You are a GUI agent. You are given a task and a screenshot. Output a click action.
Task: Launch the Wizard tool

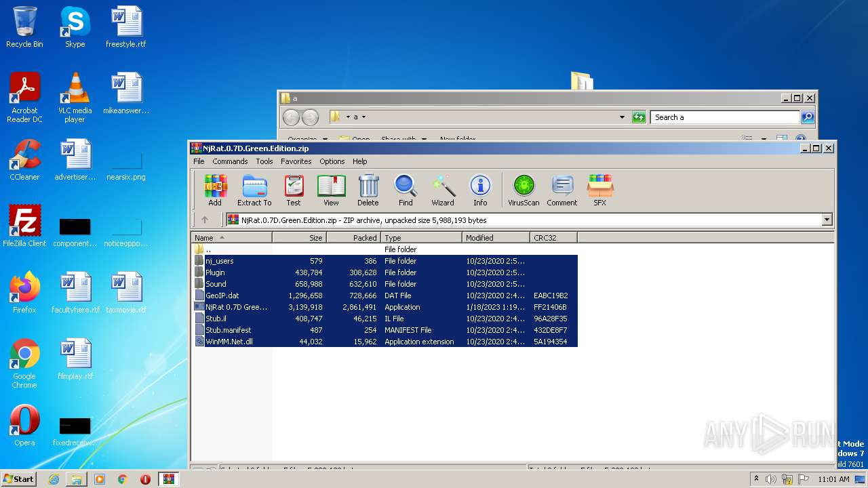(443, 190)
